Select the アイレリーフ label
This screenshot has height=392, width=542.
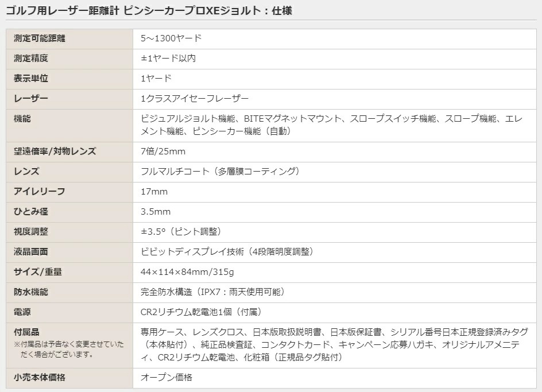tap(40, 192)
